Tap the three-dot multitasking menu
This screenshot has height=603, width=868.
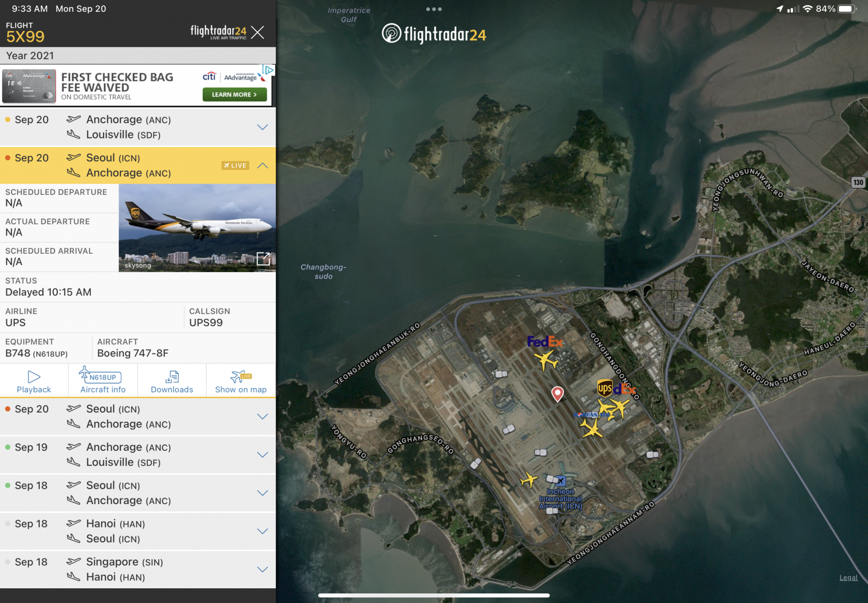tap(434, 9)
